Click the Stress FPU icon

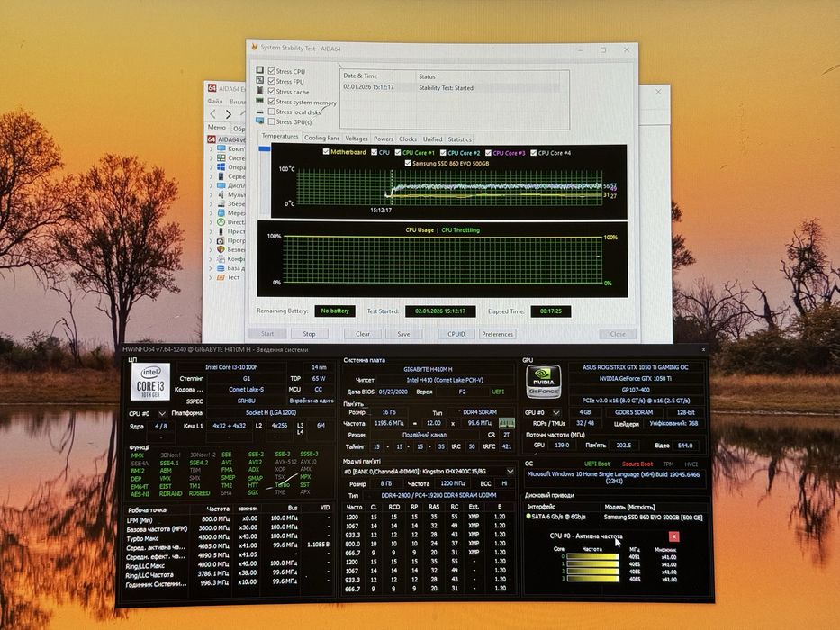[260, 80]
